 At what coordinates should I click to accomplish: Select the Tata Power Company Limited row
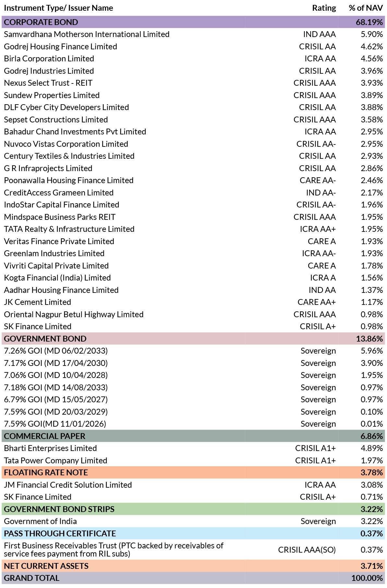point(193,460)
